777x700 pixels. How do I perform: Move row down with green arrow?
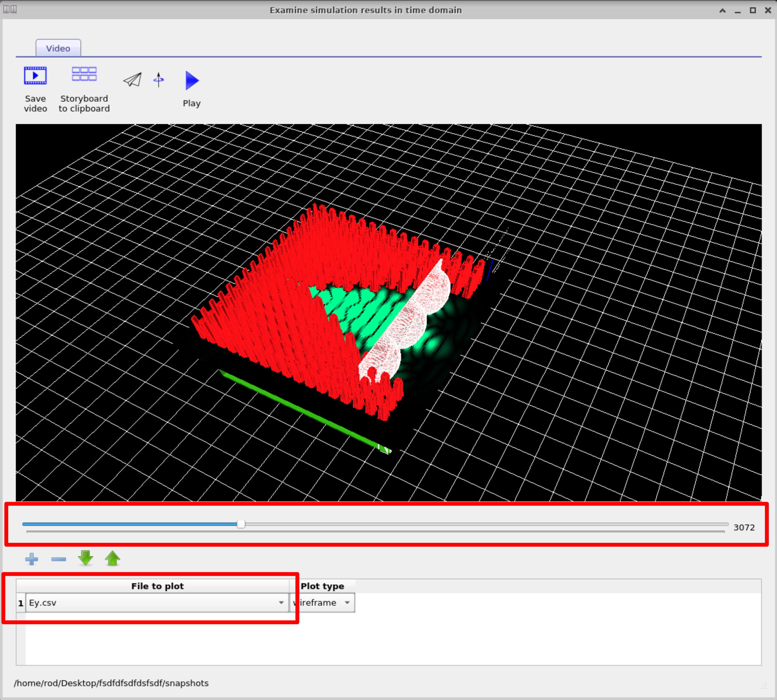[85, 558]
